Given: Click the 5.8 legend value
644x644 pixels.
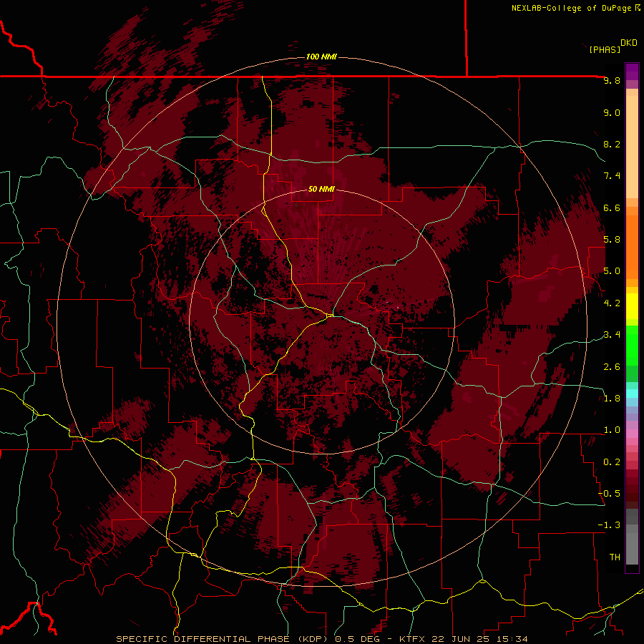Looking at the screenshot, I should click(x=612, y=239).
